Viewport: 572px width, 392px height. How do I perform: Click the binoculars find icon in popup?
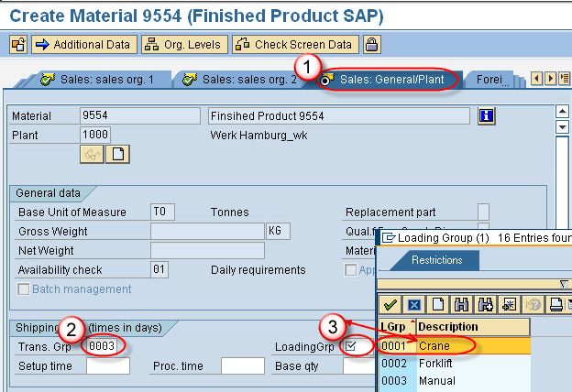(459, 304)
